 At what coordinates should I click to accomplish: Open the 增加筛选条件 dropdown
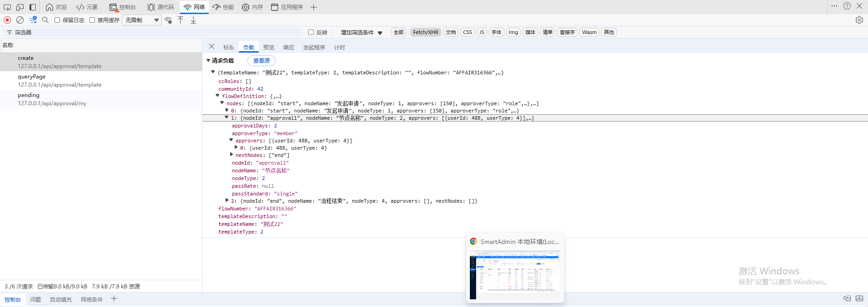point(361,32)
